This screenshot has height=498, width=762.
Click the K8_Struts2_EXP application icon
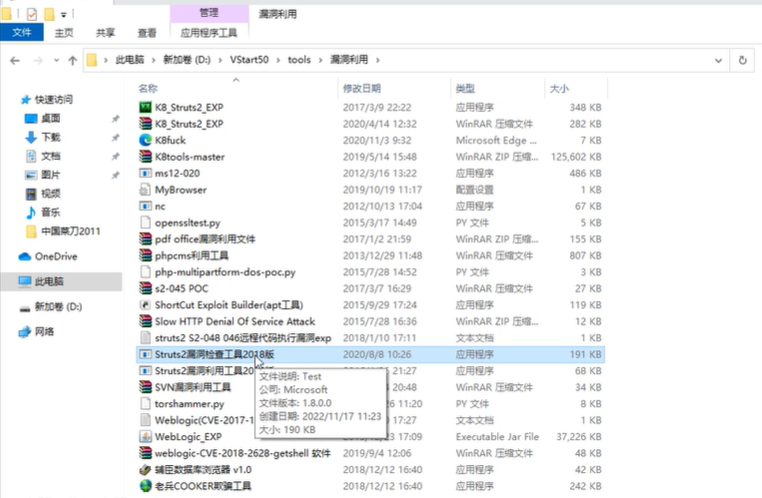pos(145,107)
